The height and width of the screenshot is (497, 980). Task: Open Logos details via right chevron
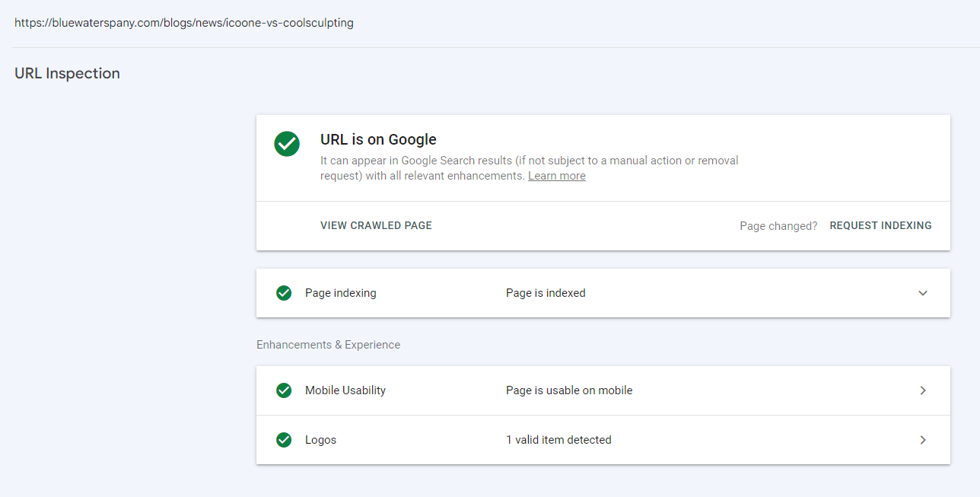pos(923,440)
